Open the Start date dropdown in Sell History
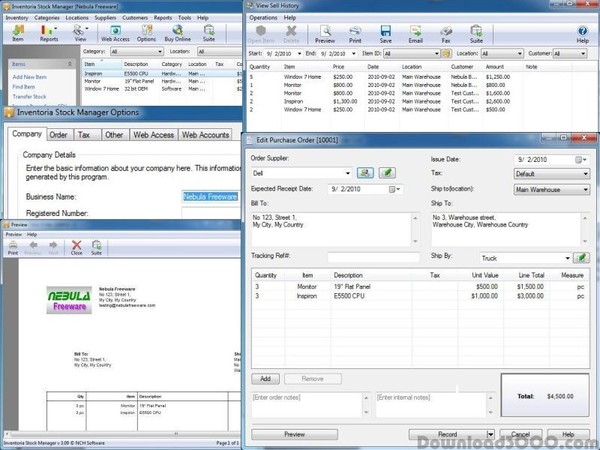This screenshot has height=450, width=600. [299, 54]
